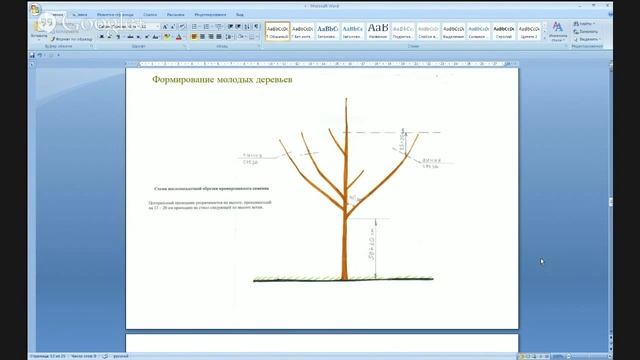
Task: Click the Justify alignment icon
Action: (x=219, y=37)
